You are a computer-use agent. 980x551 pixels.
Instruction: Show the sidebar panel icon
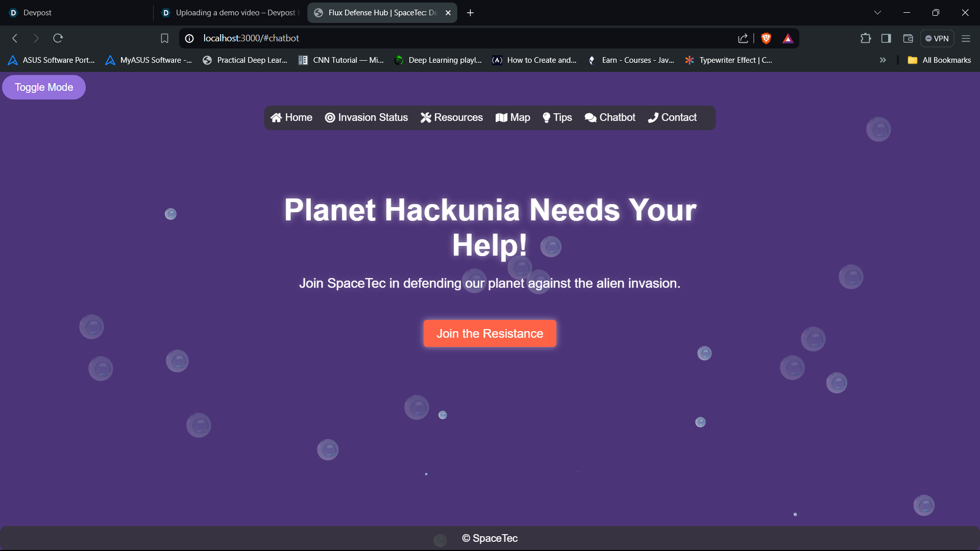click(886, 38)
